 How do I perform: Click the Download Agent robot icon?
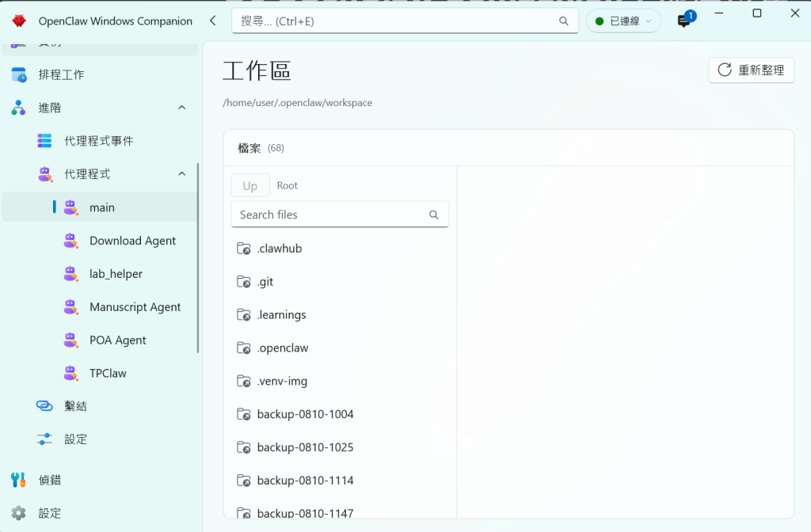pyautogui.click(x=70, y=241)
